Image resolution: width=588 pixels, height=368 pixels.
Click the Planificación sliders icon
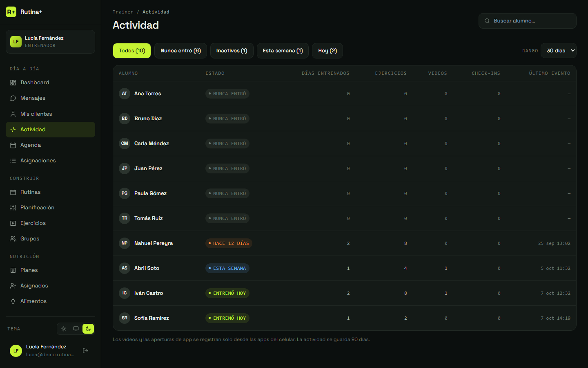(13, 208)
